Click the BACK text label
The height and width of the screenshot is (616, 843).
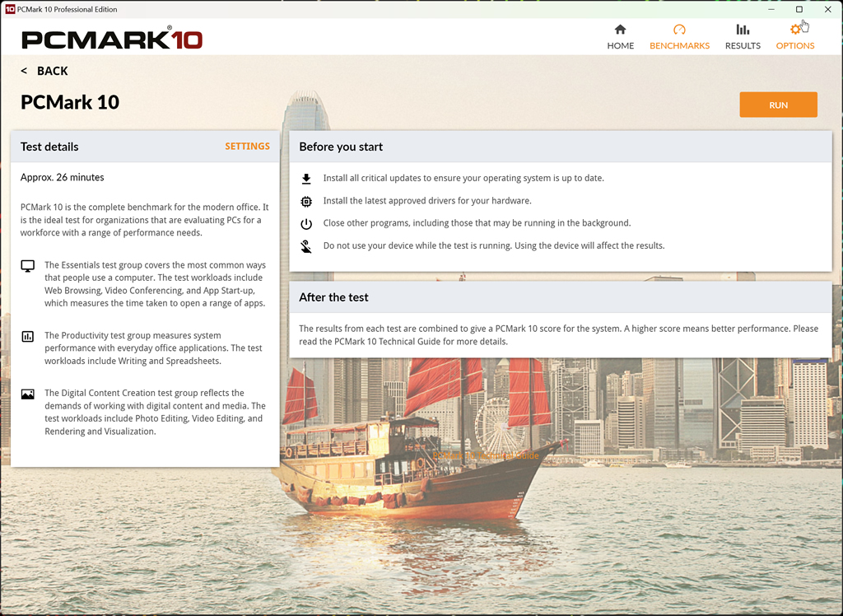click(x=52, y=71)
